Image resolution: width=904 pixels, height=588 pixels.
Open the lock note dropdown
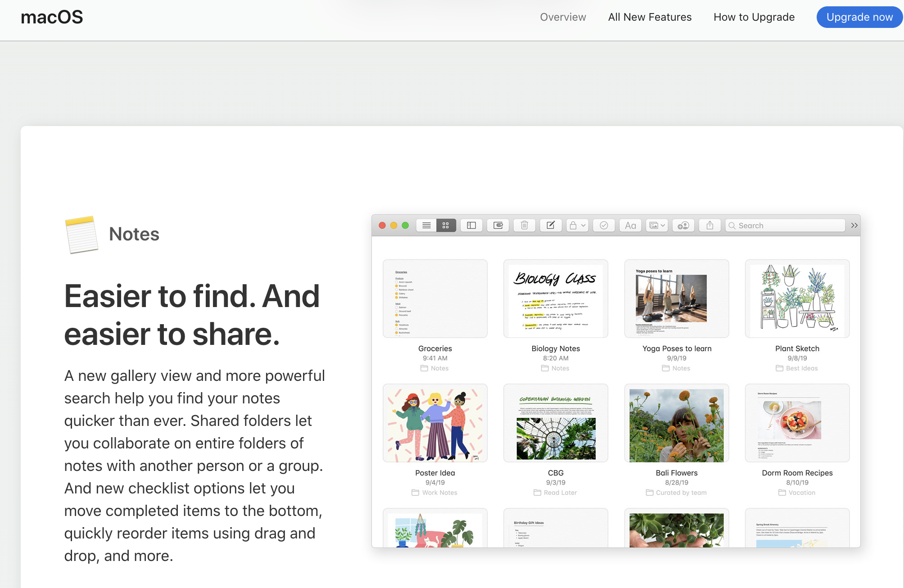click(x=577, y=226)
